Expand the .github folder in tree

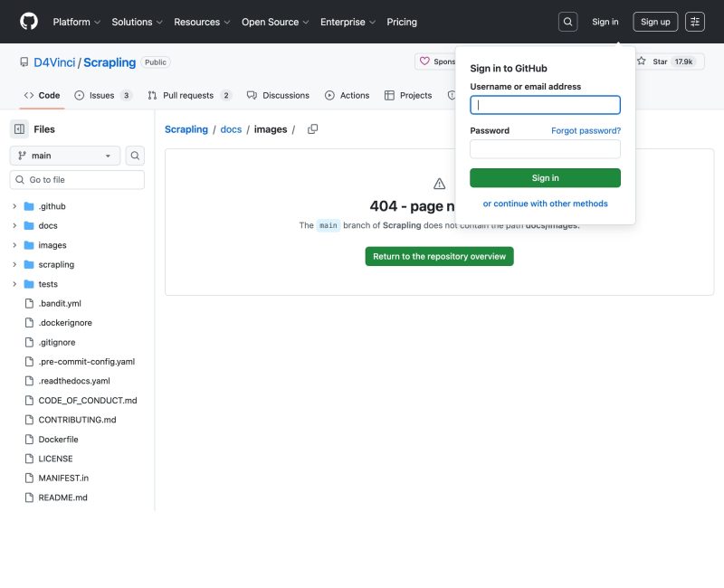tap(14, 206)
